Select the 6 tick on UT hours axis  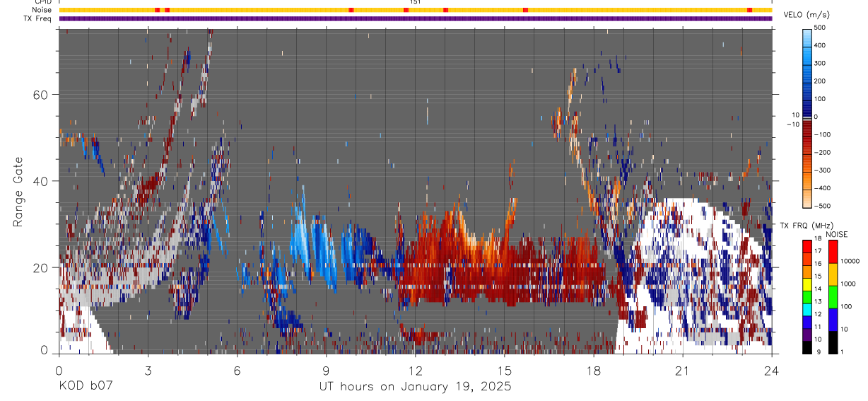pos(237,370)
